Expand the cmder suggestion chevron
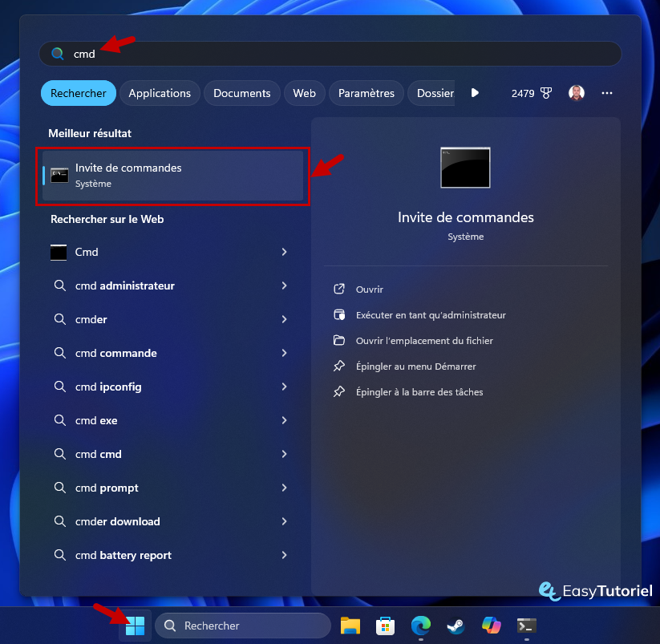 tap(284, 319)
